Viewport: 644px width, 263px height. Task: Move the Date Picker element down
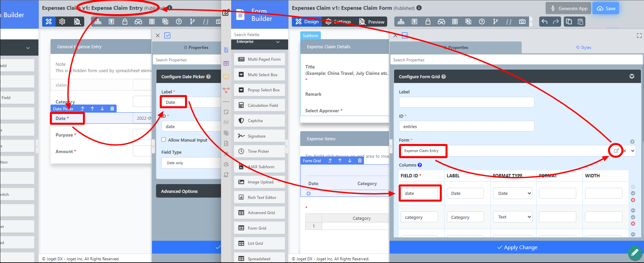[x=102, y=109]
